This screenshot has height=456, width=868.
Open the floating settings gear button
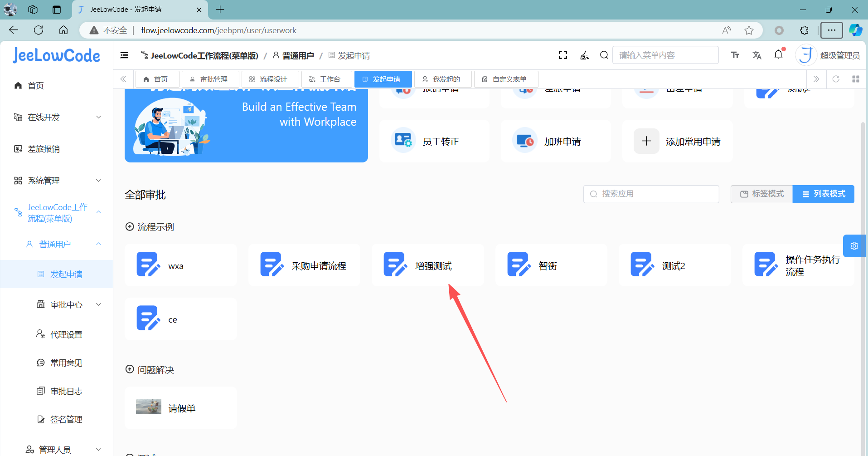[854, 246]
